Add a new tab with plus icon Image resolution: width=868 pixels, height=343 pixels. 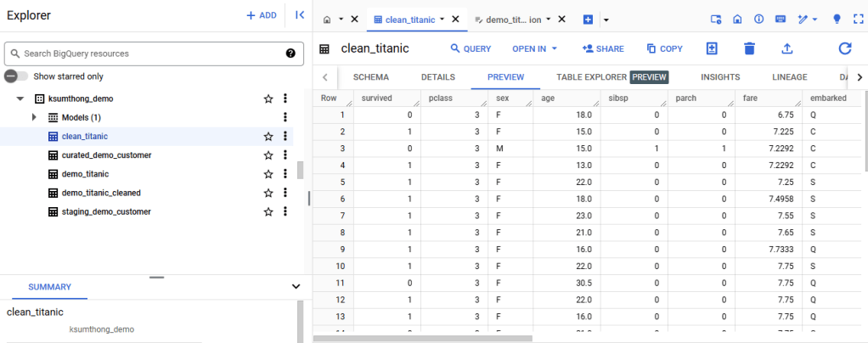(x=588, y=19)
